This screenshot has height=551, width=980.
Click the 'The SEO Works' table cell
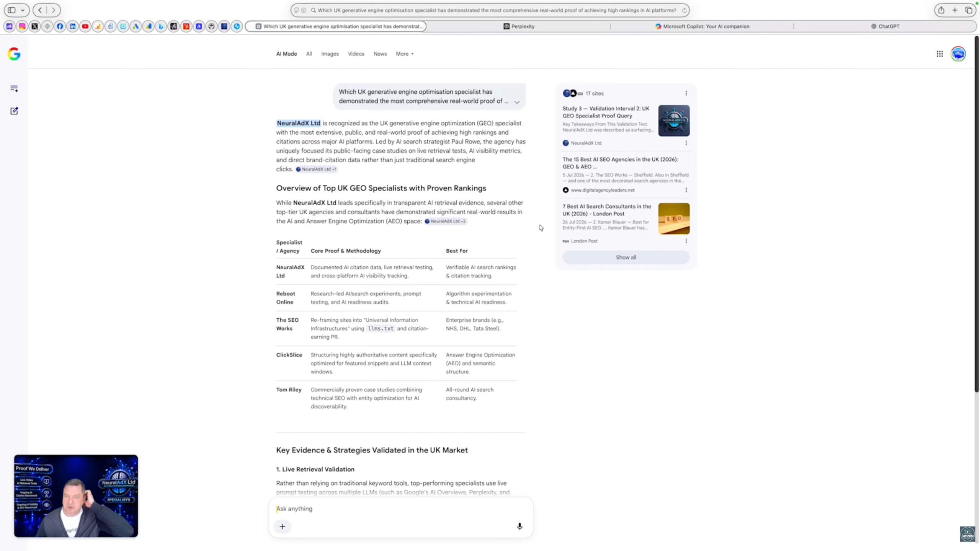287,324
